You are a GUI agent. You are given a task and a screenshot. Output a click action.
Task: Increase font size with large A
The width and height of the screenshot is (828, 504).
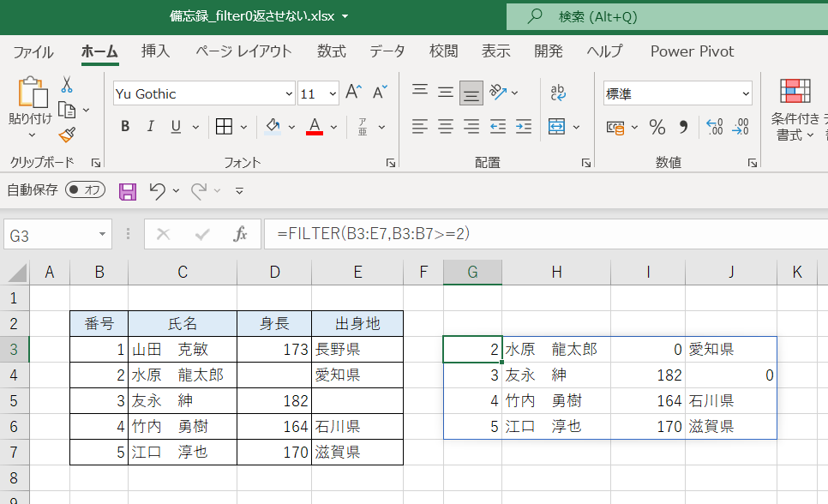point(354,93)
